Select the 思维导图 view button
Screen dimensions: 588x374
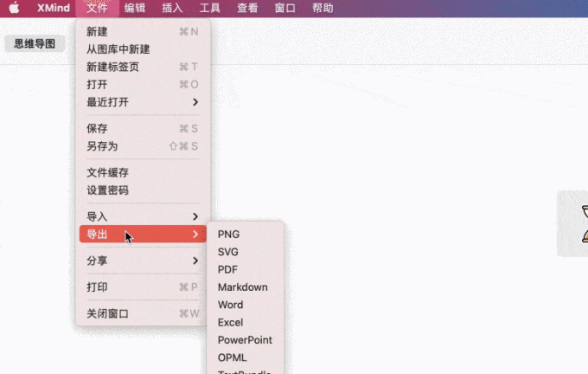coord(35,43)
